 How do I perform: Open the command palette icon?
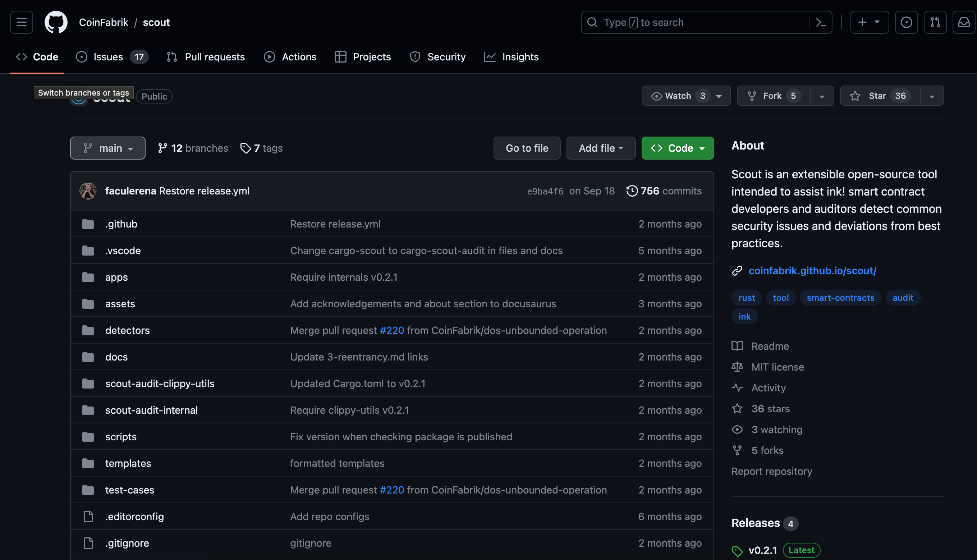[820, 22]
